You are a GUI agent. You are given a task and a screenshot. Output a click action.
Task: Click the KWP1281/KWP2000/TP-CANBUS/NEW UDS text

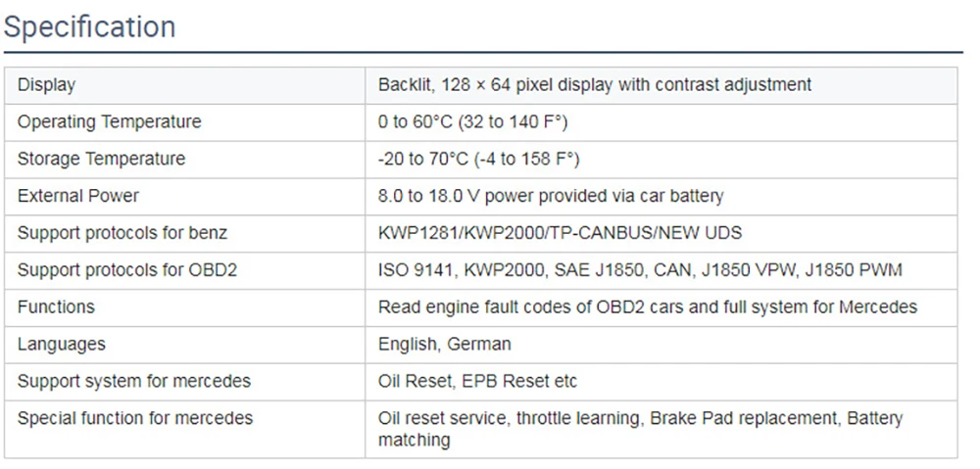(x=560, y=233)
